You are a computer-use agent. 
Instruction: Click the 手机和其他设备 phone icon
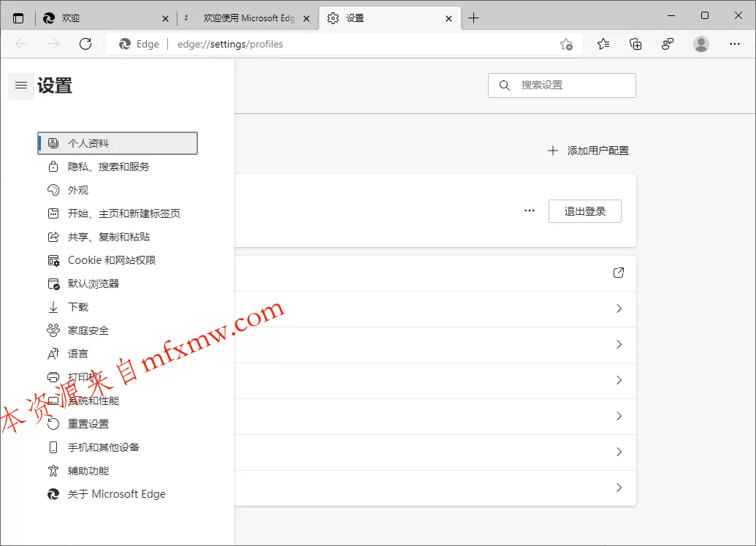pyautogui.click(x=53, y=447)
